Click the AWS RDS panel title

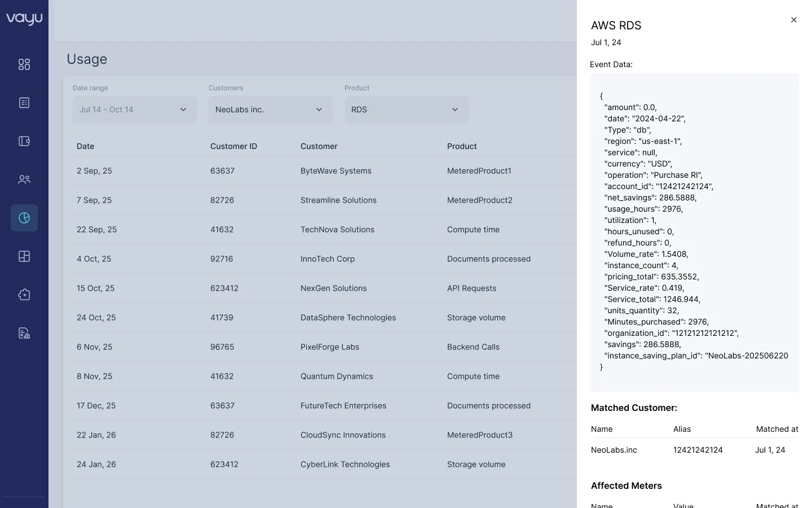616,25
